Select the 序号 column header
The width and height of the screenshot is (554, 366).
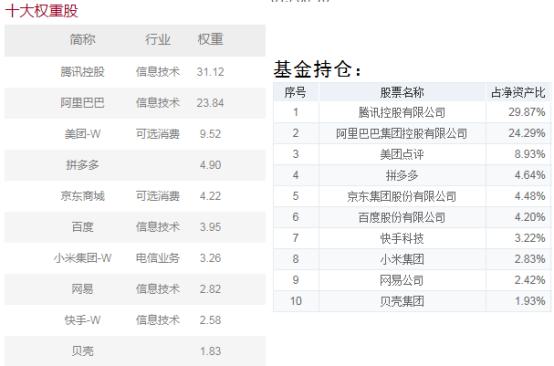tap(295, 93)
